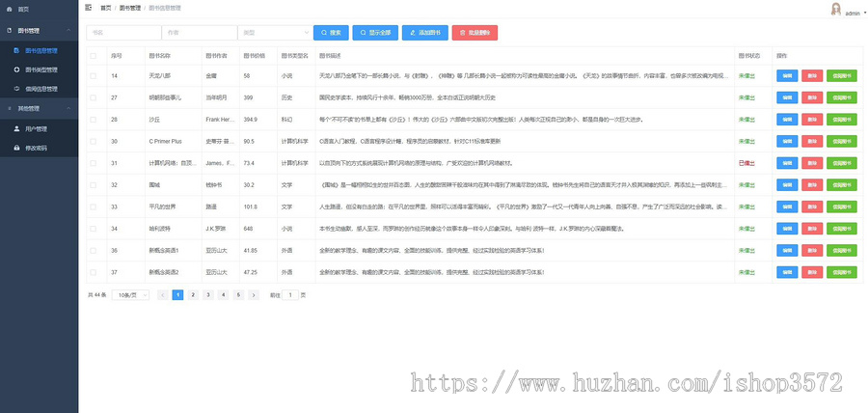This screenshot has width=868, height=413.
Task: Check the box for row 37 新概念英语2
Action: [x=93, y=272]
